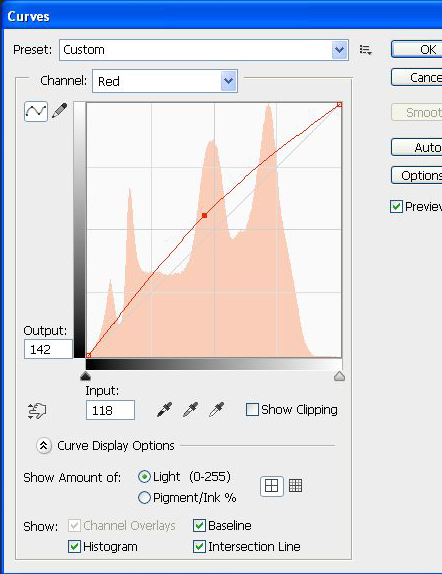Select the pencil draw curve tool
Screen dimensions: 442x574
[x=59, y=111]
